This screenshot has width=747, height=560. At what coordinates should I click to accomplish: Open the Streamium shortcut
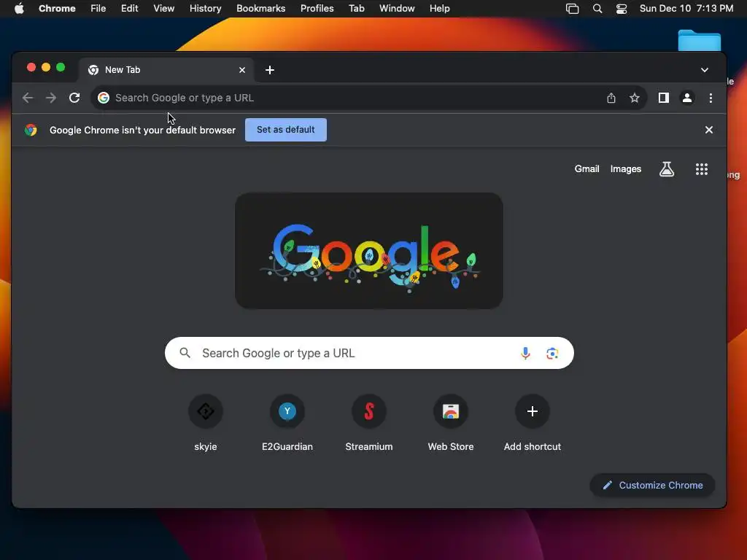click(x=369, y=423)
